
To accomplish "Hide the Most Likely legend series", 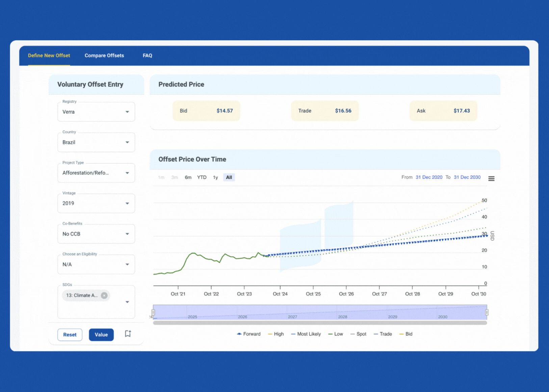I will tap(306, 334).
